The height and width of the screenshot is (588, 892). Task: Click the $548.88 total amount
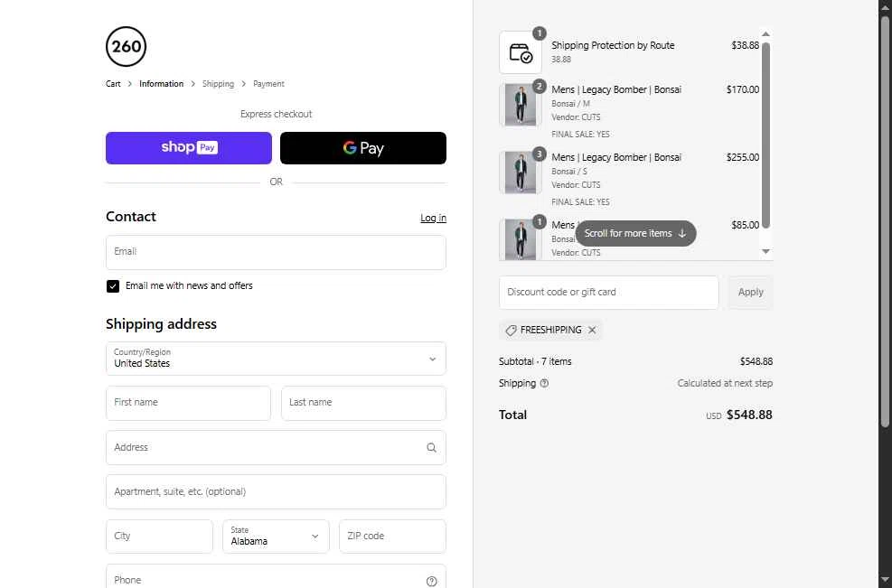point(749,415)
